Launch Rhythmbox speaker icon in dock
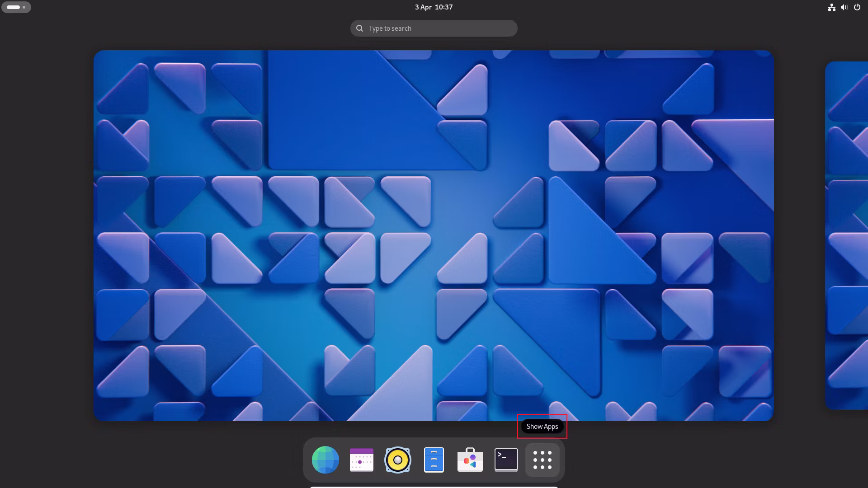The image size is (868, 488). pyautogui.click(x=397, y=460)
